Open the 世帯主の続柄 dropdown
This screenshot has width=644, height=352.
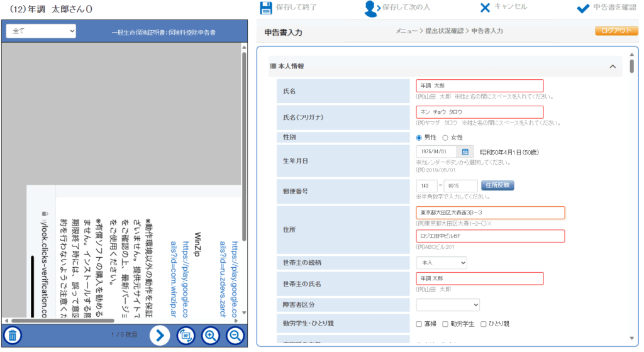tap(441, 262)
